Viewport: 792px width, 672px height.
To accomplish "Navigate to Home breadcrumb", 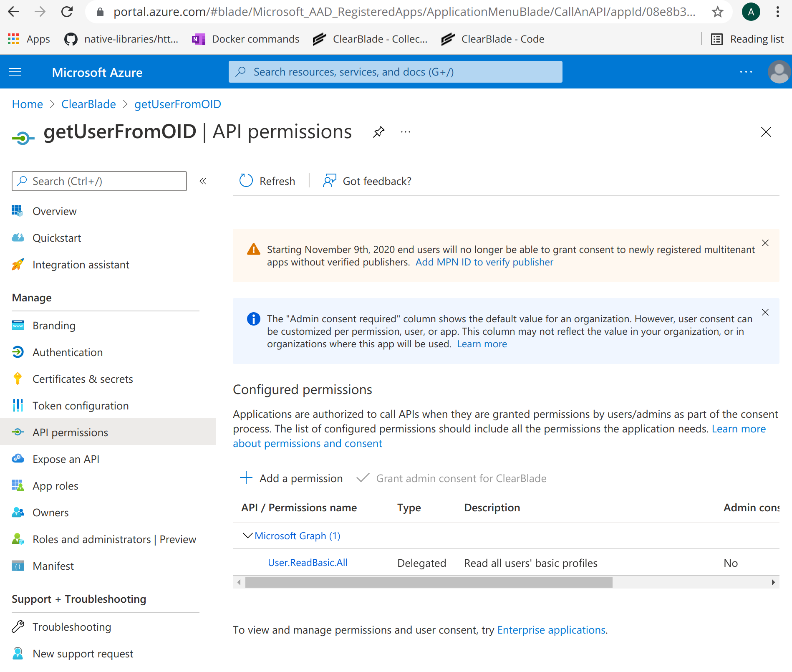I will [27, 104].
